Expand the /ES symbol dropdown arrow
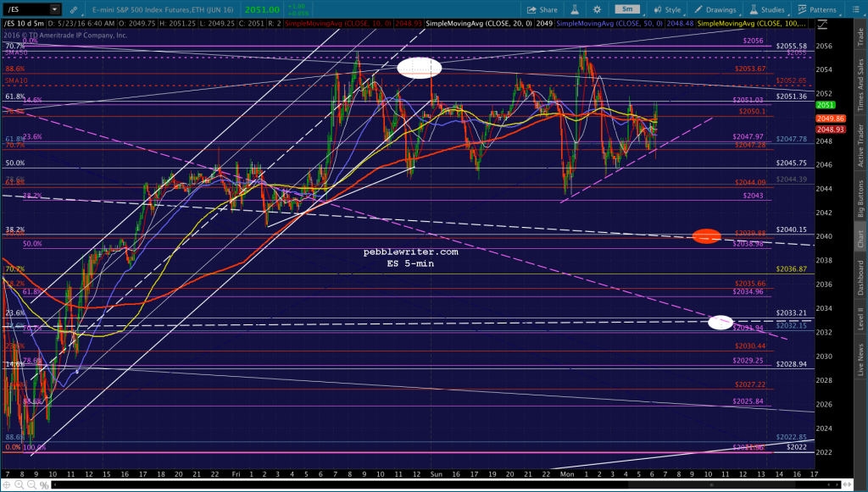 coord(54,9)
